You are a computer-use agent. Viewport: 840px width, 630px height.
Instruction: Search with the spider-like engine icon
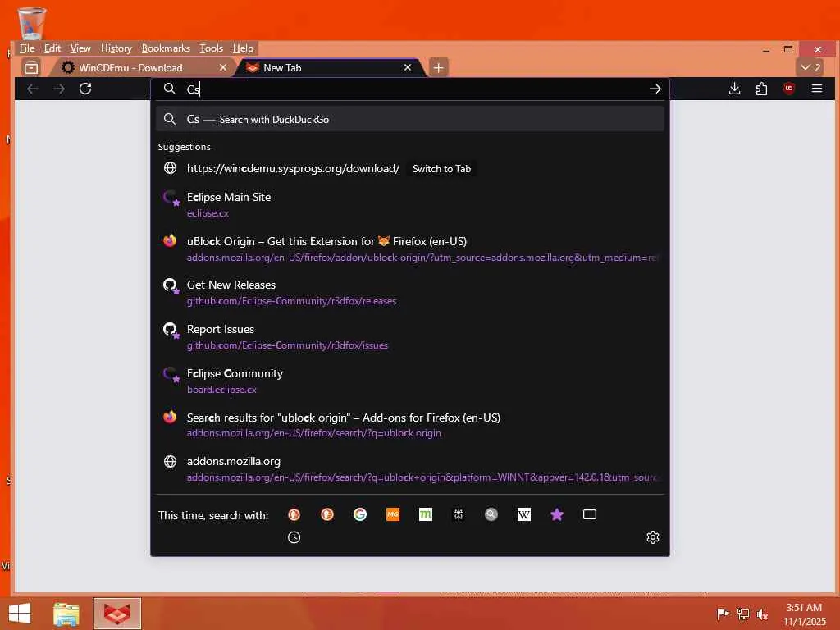(459, 514)
